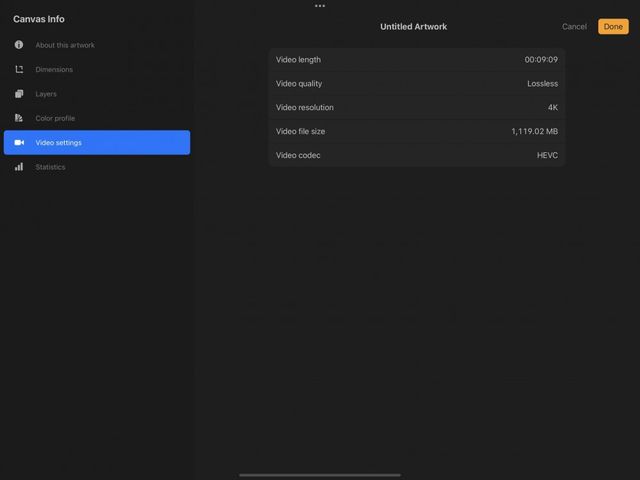
Task: Open About this artwork section
Action: click(x=97, y=45)
